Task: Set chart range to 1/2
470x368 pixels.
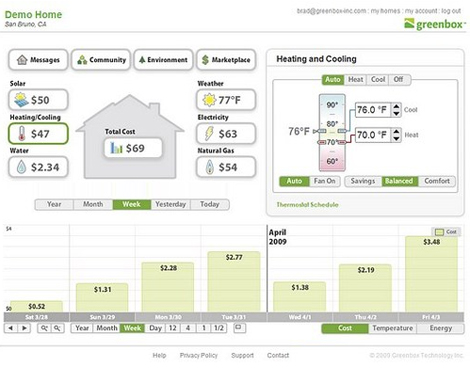Action: coord(219,328)
